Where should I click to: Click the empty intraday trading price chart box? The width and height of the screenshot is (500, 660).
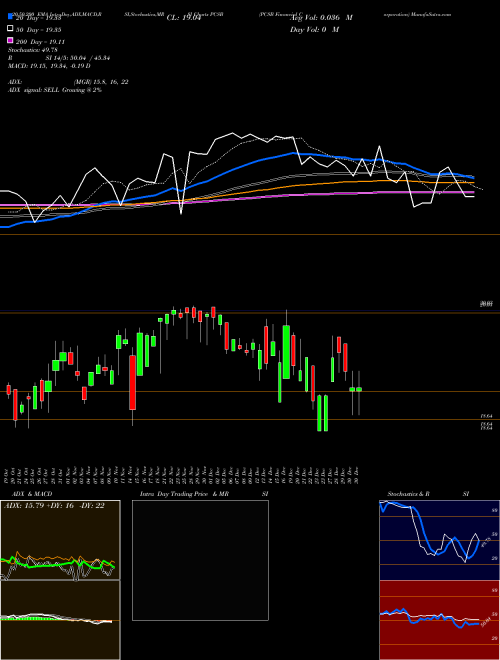200,560
